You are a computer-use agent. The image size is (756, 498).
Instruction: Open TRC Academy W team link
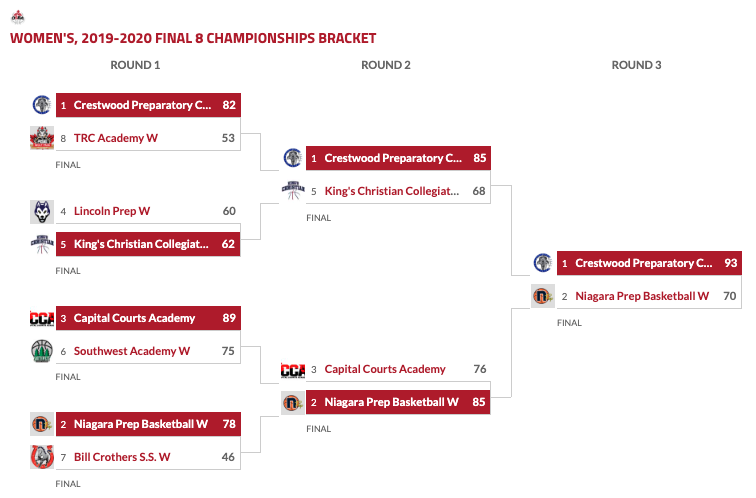click(116, 138)
